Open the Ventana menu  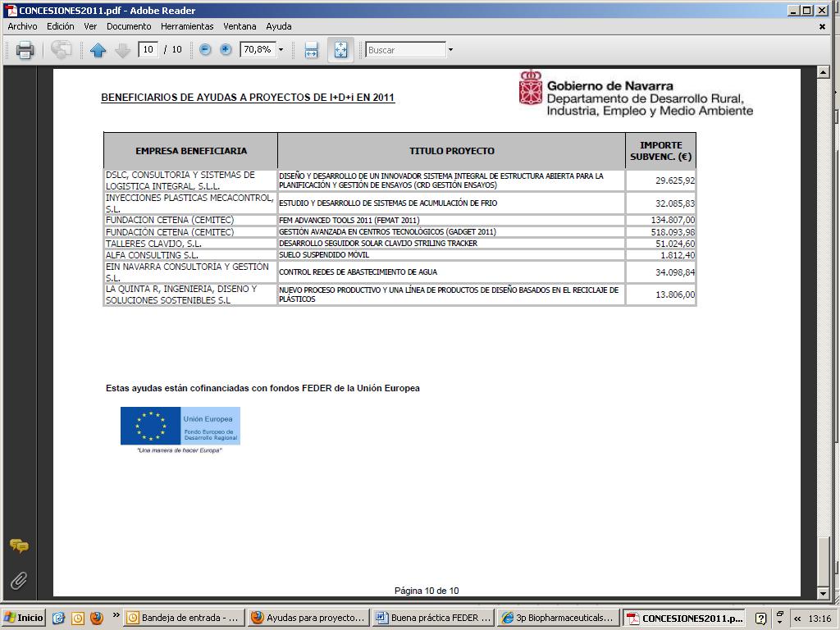click(x=240, y=26)
